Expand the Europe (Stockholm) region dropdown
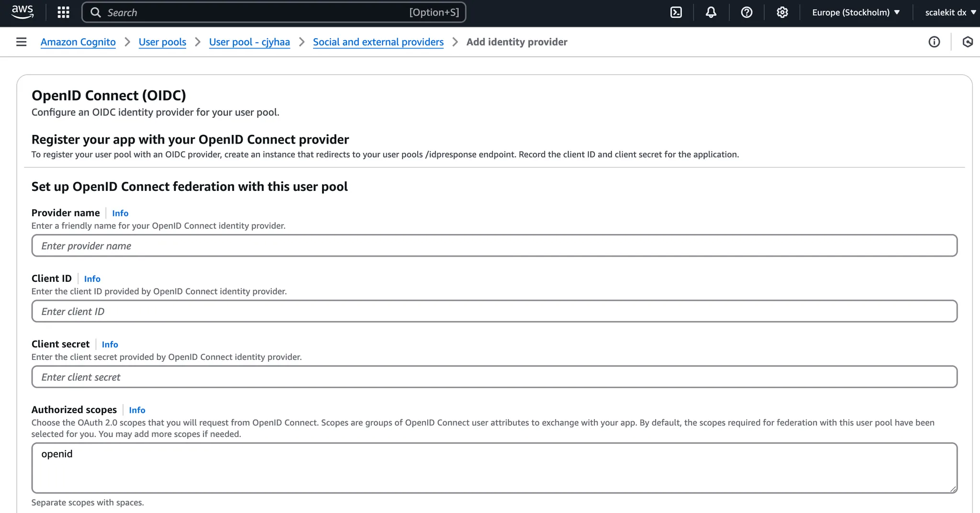Image resolution: width=980 pixels, height=513 pixels. click(855, 12)
